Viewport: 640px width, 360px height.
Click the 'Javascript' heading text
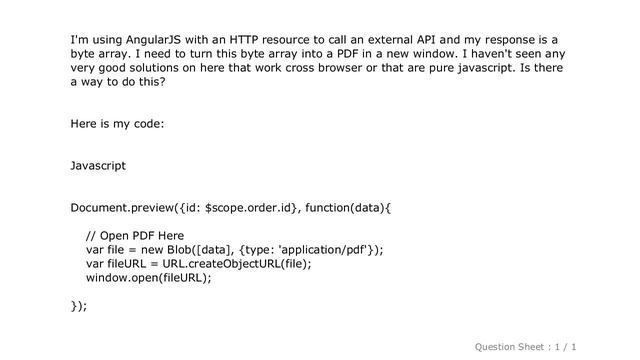tap(98, 166)
